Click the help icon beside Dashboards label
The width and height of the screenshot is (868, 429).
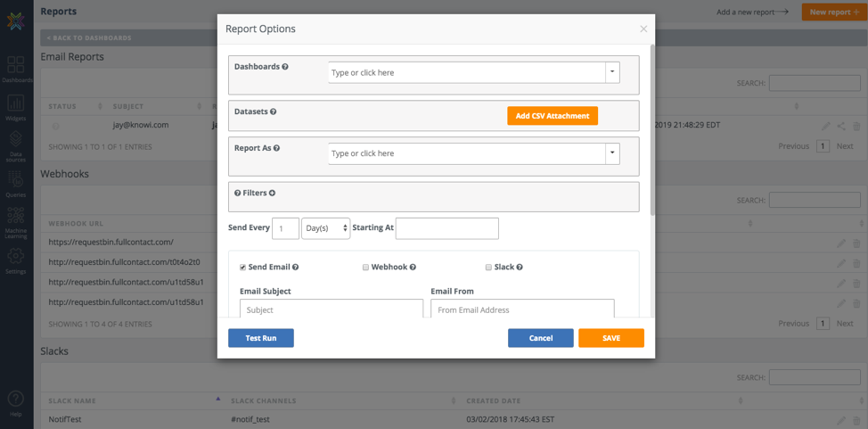point(285,67)
